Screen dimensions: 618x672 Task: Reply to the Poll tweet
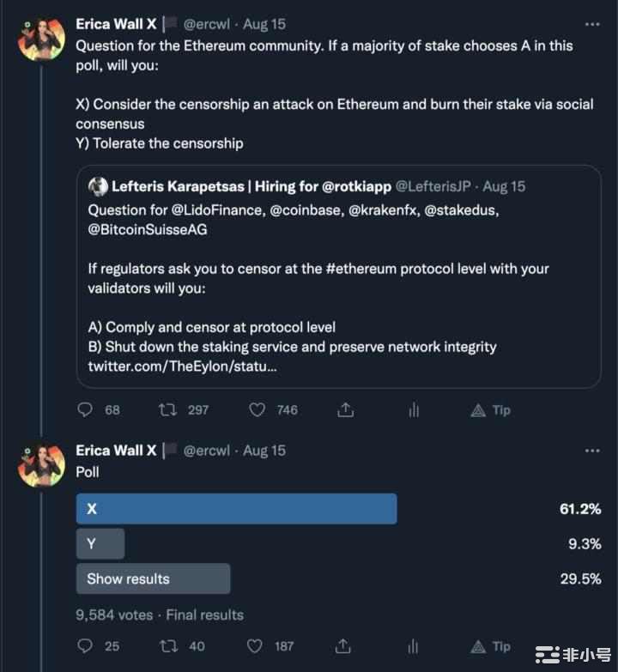[x=85, y=645]
